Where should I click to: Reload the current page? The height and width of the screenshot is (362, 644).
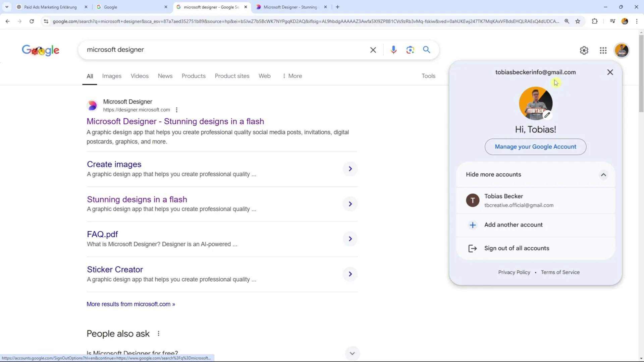tap(32, 21)
